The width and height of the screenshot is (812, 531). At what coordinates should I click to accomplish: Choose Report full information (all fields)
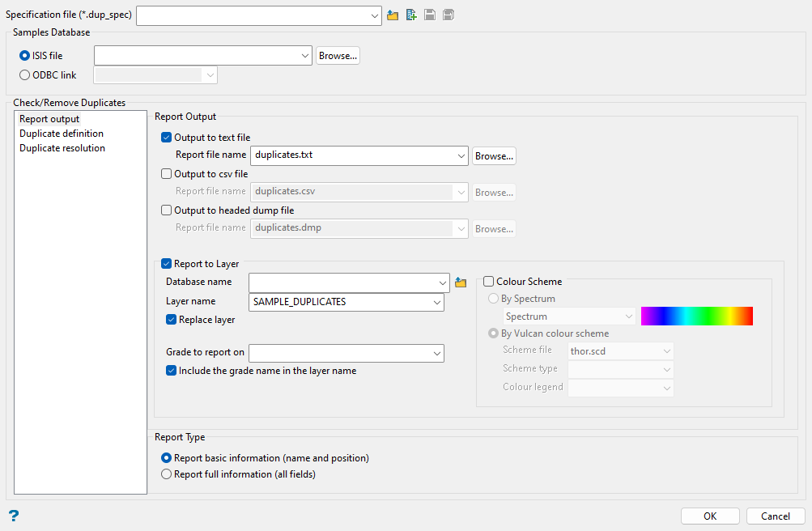point(167,474)
